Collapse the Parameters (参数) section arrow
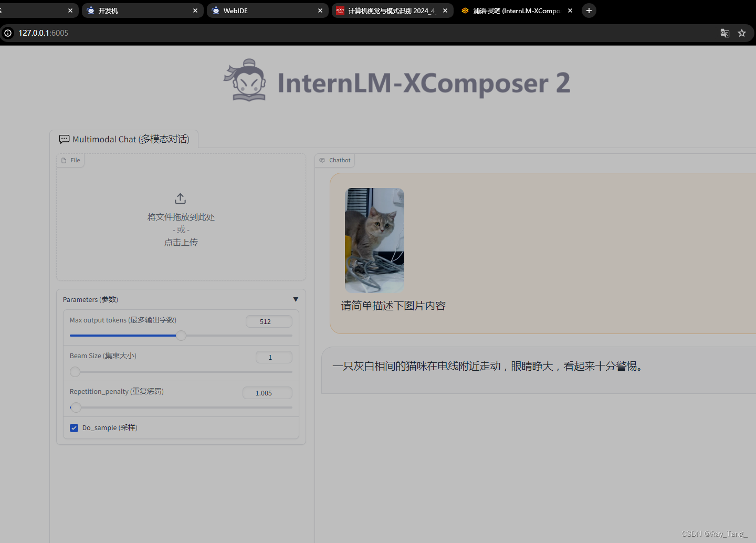The width and height of the screenshot is (756, 543). 296,299
